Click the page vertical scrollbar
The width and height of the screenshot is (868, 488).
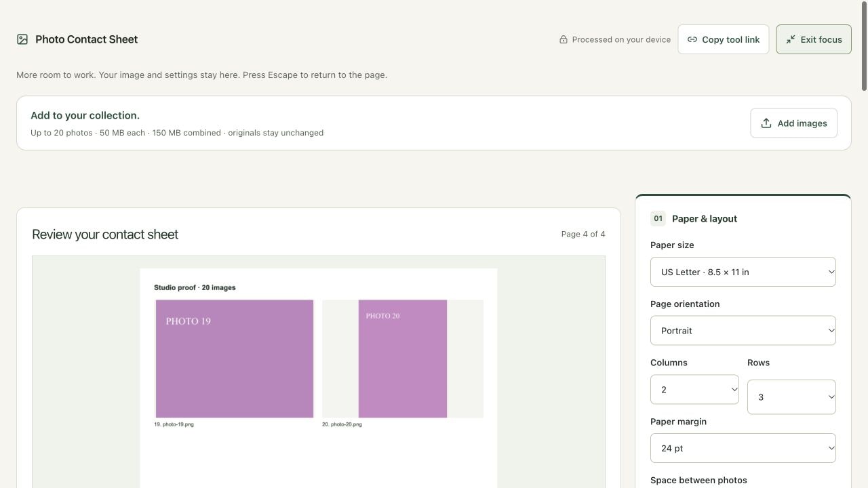(864, 45)
